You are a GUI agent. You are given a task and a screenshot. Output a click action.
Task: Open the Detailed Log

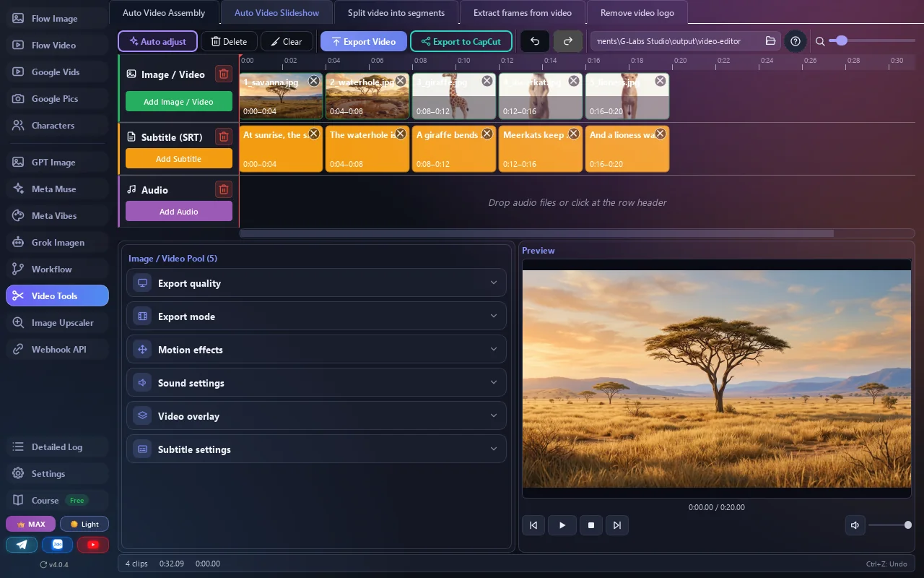coord(57,447)
